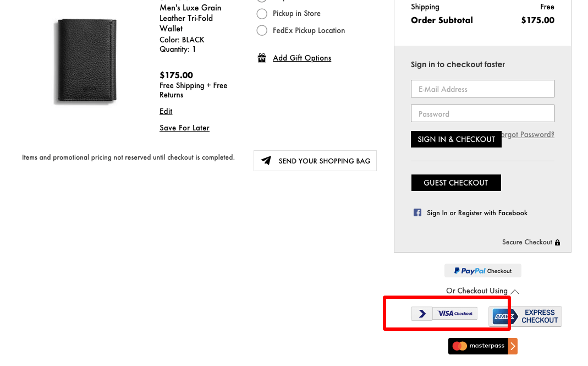588x366 pixels.
Task: Click the Facebook logo icon
Action: coord(417,212)
